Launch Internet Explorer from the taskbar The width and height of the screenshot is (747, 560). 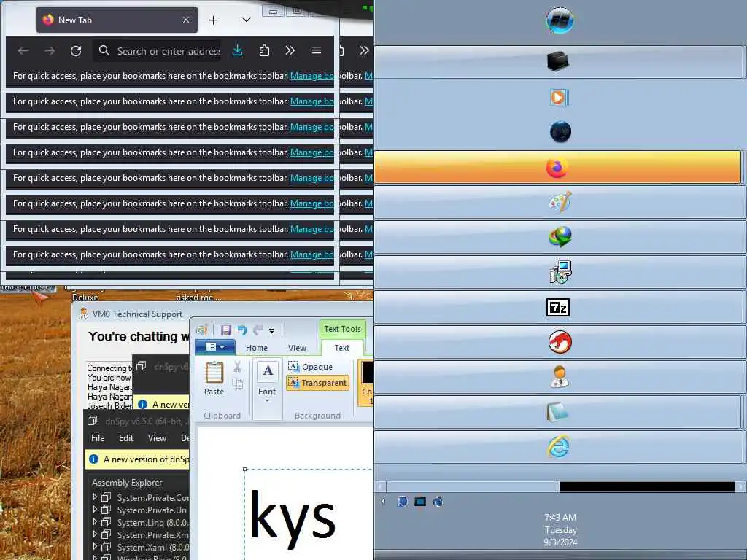pyautogui.click(x=558, y=447)
